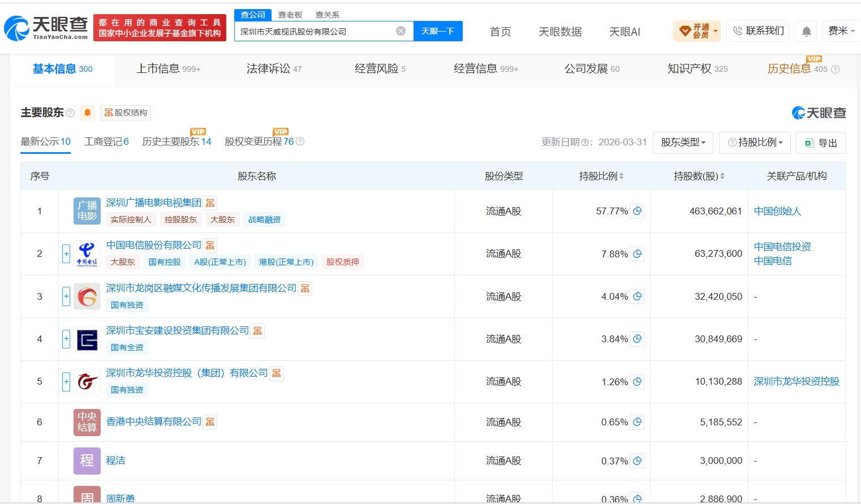Switch to the 法律诉讼 tab
This screenshot has height=504, width=861.
pyautogui.click(x=274, y=69)
